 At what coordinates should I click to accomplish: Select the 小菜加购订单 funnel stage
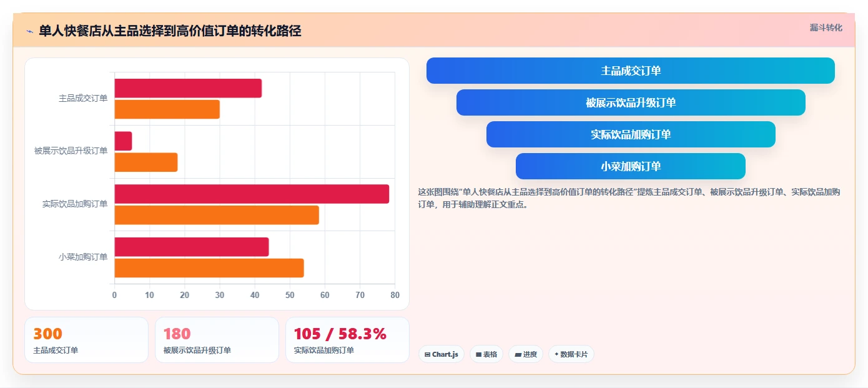point(631,166)
